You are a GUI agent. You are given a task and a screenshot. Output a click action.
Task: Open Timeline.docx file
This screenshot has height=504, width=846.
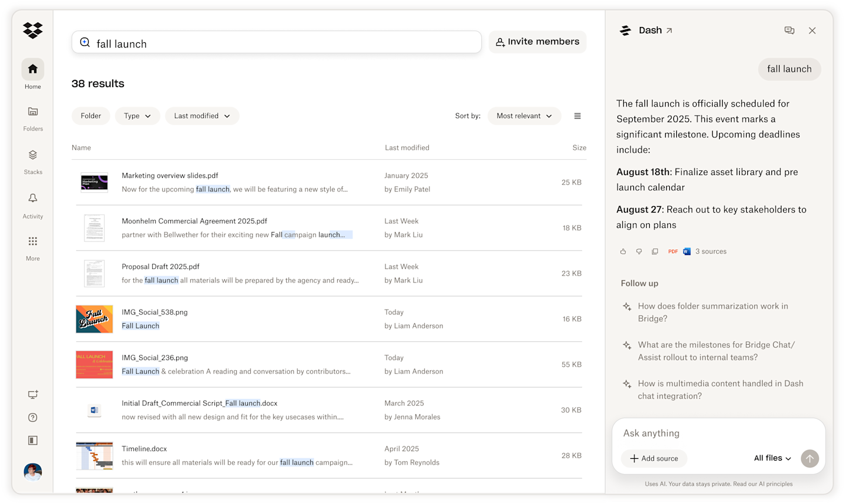144,449
